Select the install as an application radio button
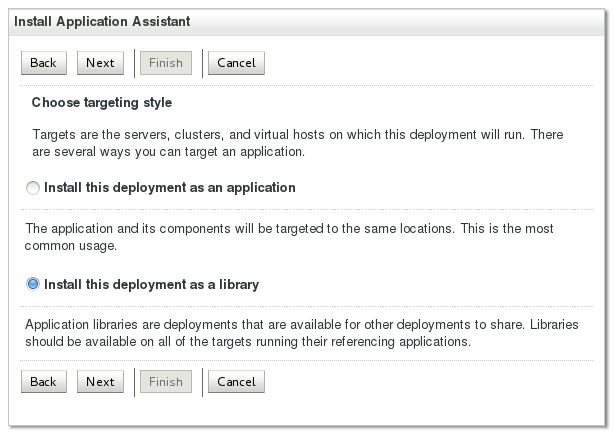615x438 pixels. 33,188
